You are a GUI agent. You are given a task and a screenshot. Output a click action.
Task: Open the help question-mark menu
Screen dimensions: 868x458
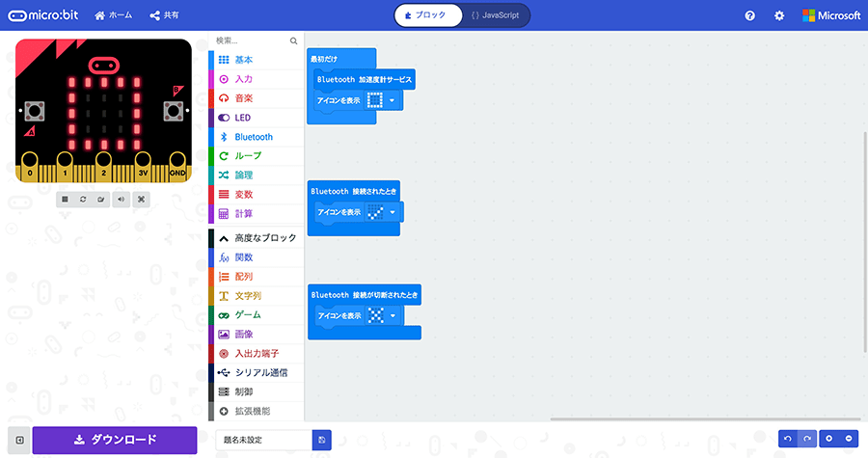click(x=749, y=15)
